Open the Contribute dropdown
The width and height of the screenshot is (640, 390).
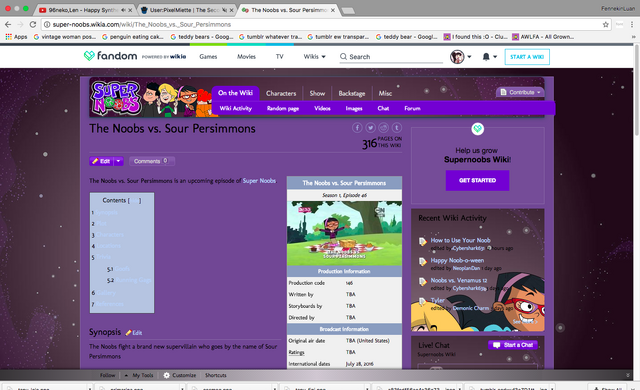point(520,92)
